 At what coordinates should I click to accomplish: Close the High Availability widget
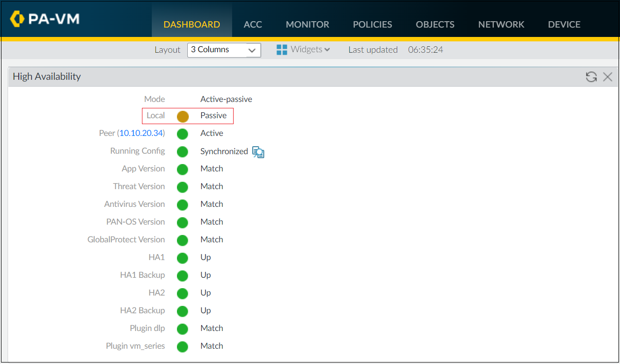608,76
